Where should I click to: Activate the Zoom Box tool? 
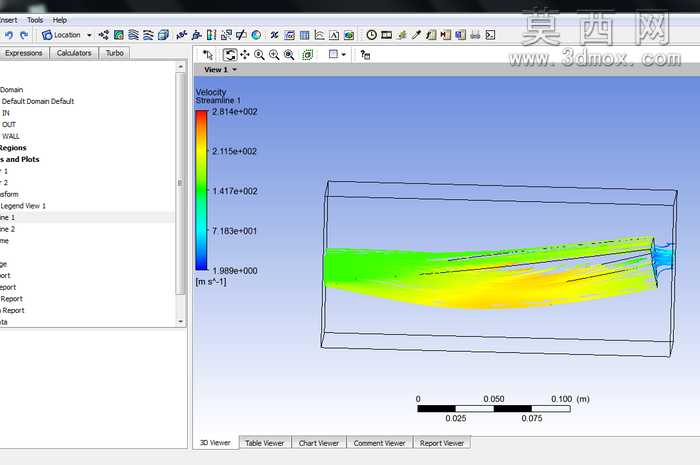(x=274, y=55)
